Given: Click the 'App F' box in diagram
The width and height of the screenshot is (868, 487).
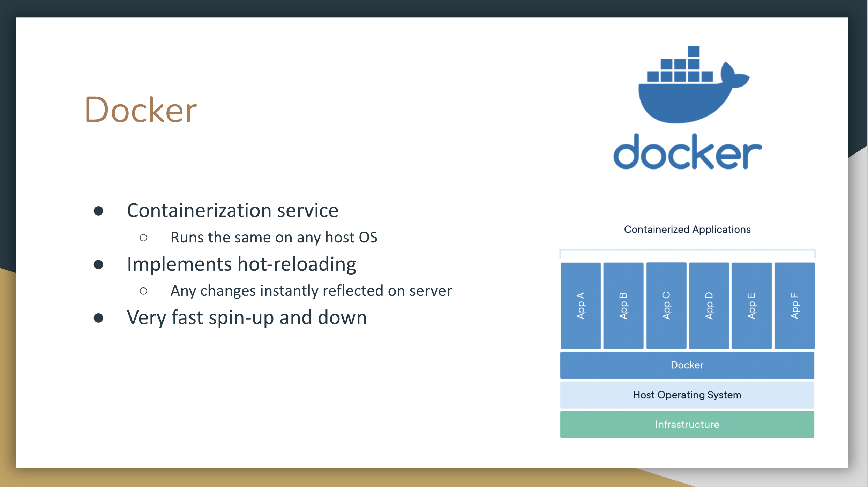Looking at the screenshot, I should click(795, 306).
